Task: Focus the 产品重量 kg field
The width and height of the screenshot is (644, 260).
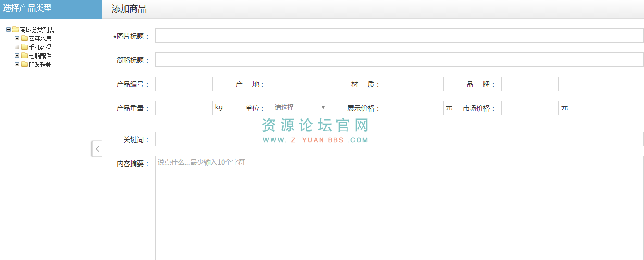Action: point(184,108)
